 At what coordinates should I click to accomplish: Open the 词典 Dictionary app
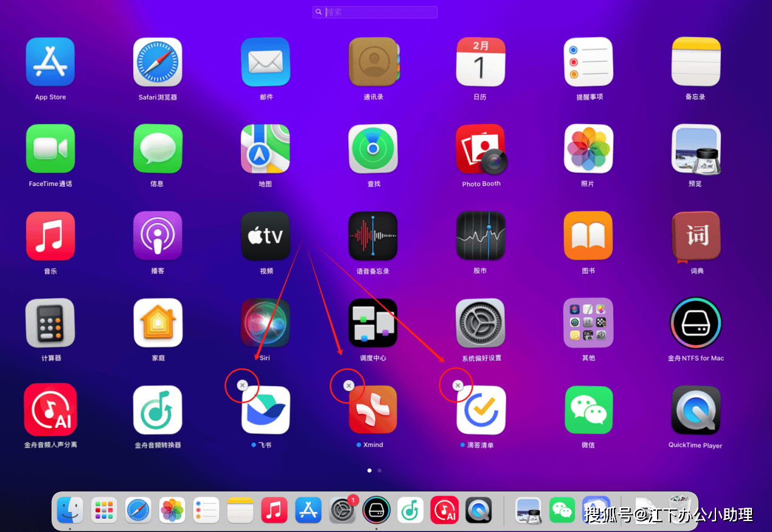696,237
